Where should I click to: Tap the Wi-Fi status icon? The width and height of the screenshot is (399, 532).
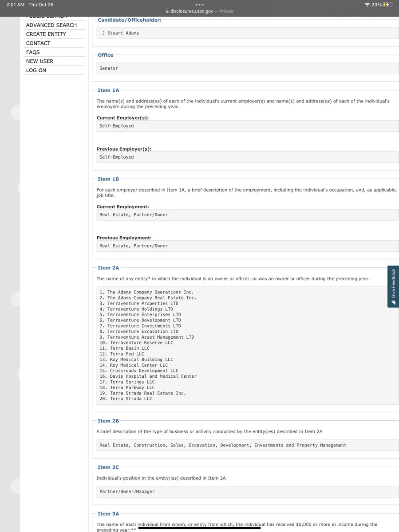(367, 5)
